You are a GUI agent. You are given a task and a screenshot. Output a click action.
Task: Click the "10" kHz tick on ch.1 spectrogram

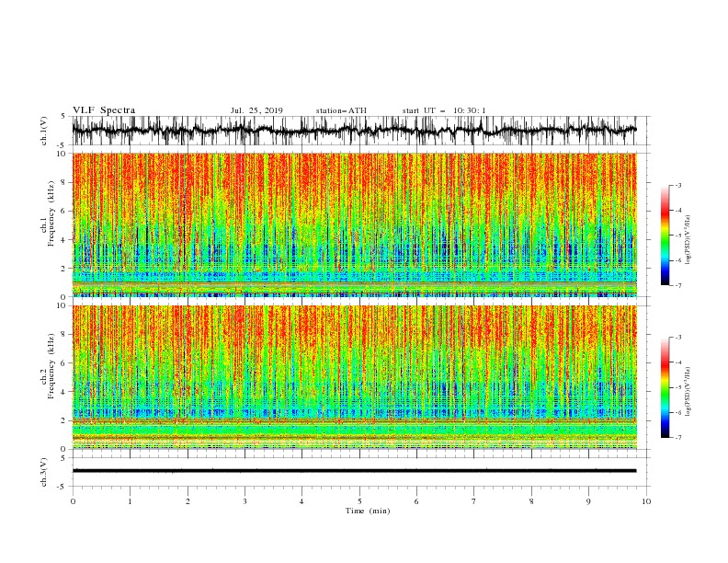(62, 154)
